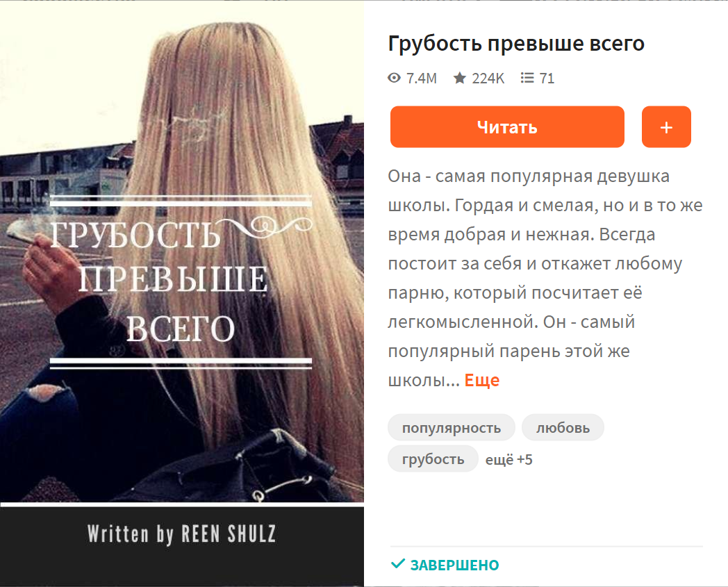728x587 pixels.
Task: Click the 224K votes count
Action: tap(488, 78)
